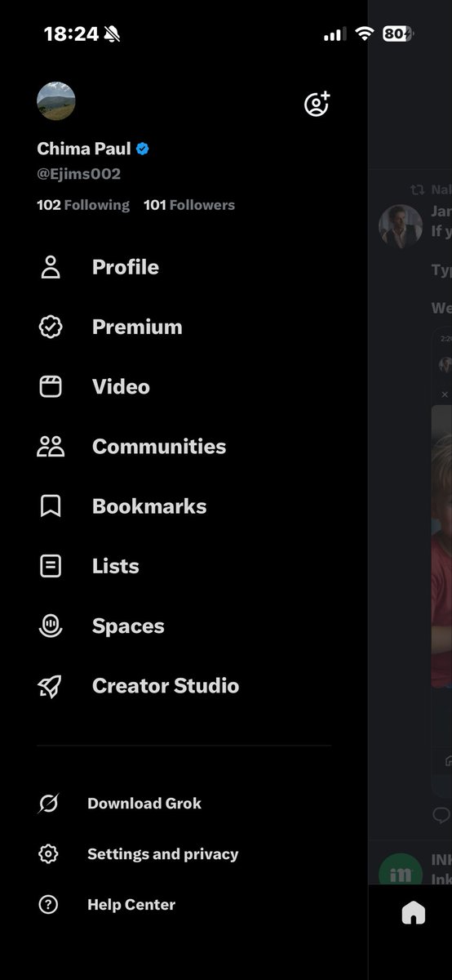Open the add account icon
Image resolution: width=452 pixels, height=980 pixels.
(x=317, y=104)
